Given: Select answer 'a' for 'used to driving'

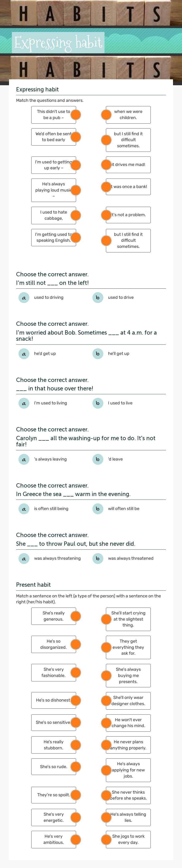Looking at the screenshot, I should 23,298.
